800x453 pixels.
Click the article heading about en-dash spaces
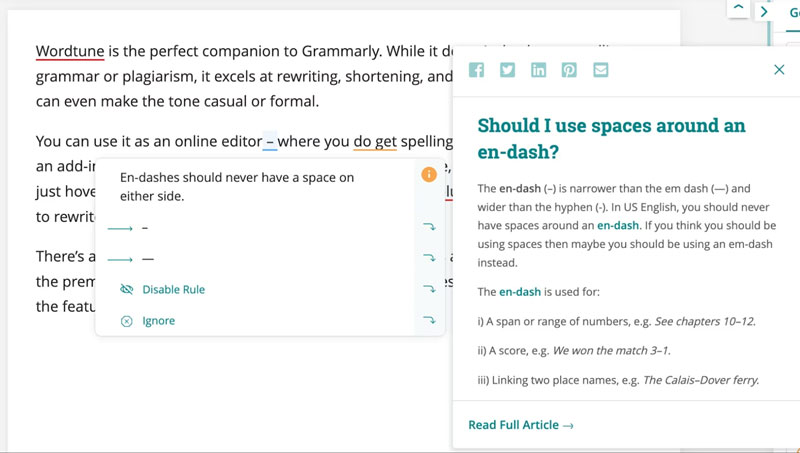(611, 138)
